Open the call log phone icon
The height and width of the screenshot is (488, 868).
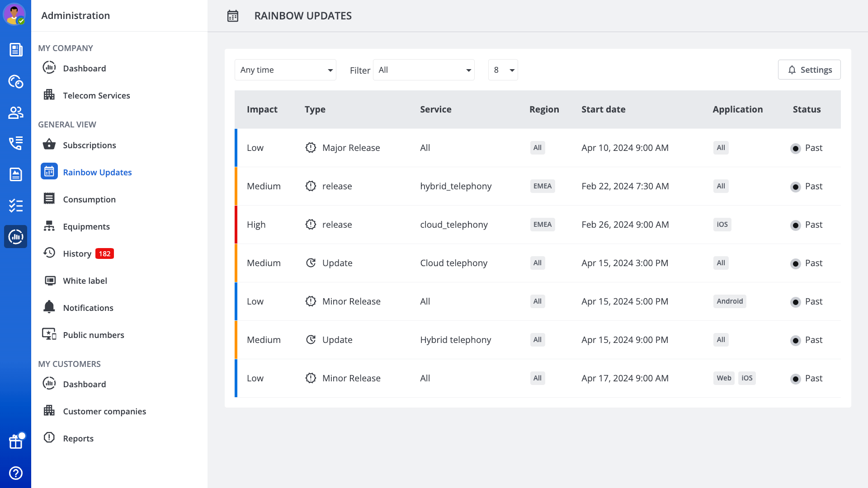(x=16, y=143)
